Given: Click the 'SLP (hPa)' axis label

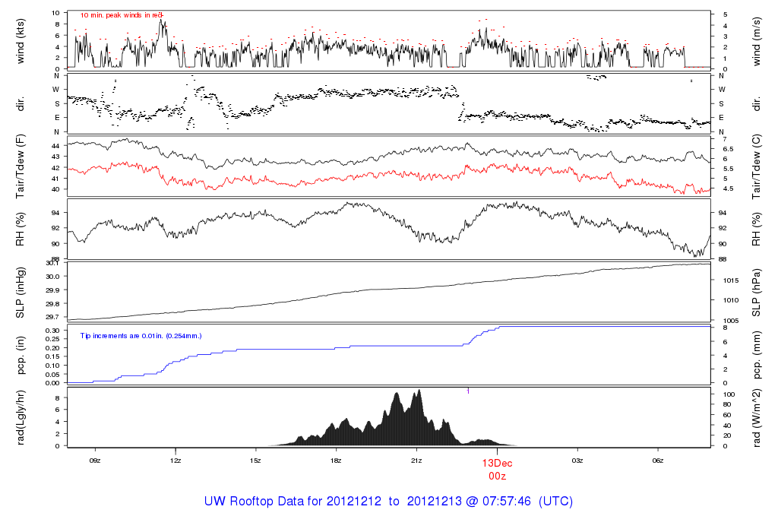Looking at the screenshot, I should pos(756,293).
